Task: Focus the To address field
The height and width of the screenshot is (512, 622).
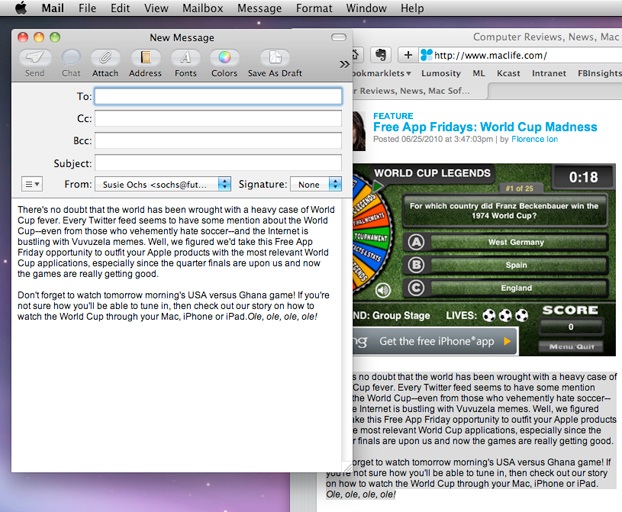Action: [x=218, y=96]
